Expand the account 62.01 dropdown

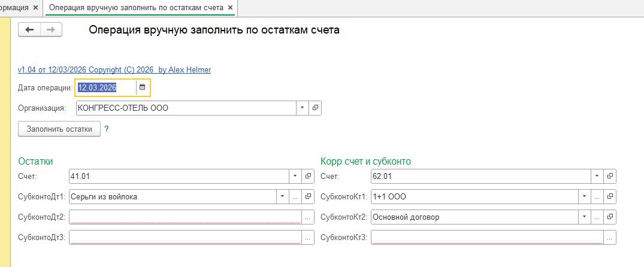click(x=597, y=176)
